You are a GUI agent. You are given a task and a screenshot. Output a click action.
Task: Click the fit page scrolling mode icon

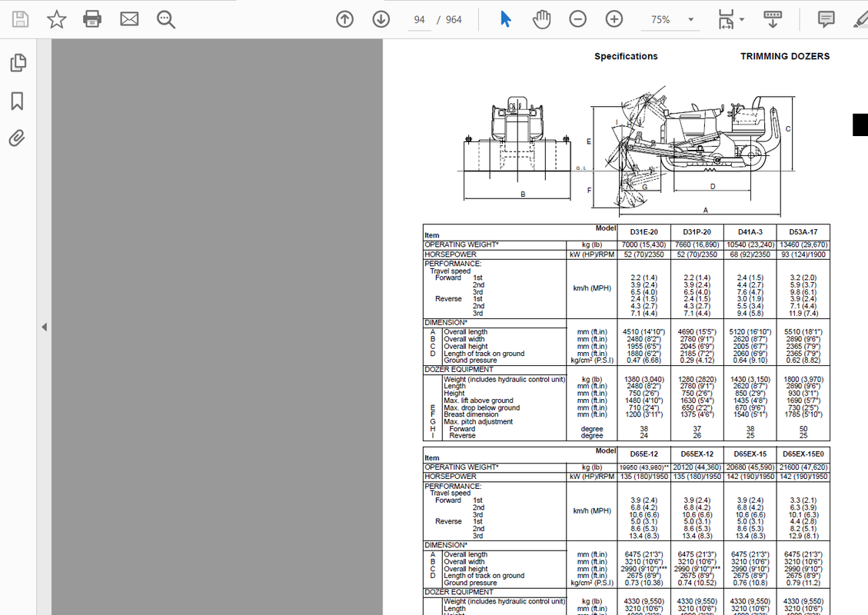(x=726, y=19)
